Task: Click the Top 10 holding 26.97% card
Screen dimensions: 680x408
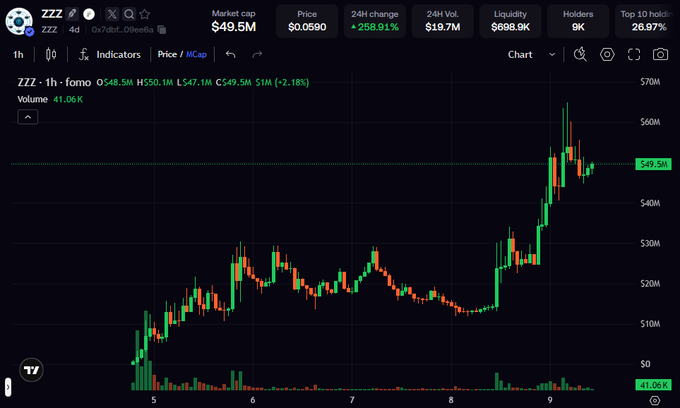Action: pos(647,21)
